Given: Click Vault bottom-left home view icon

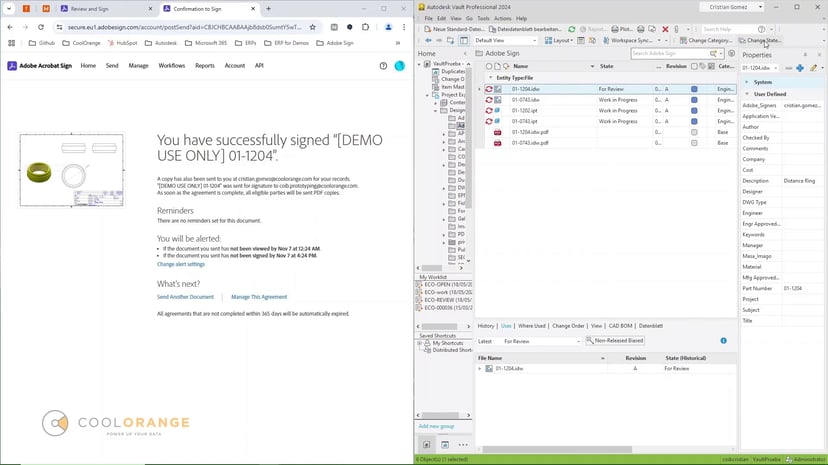Looking at the screenshot, I should point(427,444).
